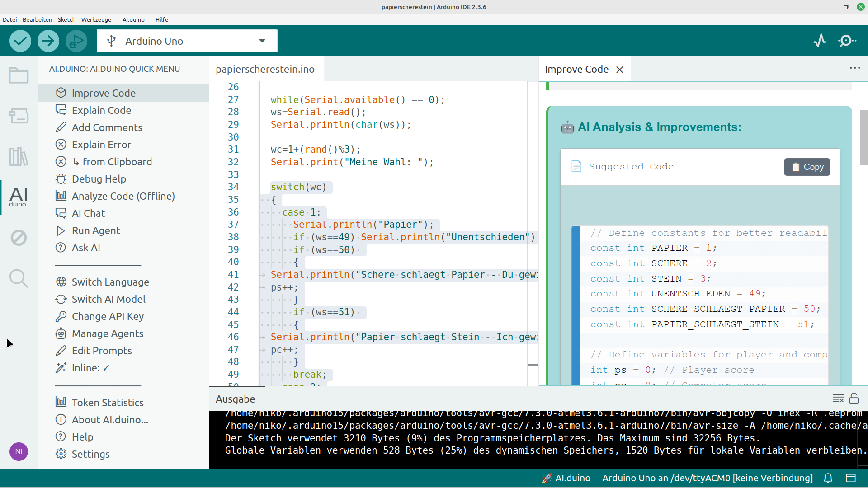
Task: Open the Boards Manager sidebar icon
Action: coord(19,116)
